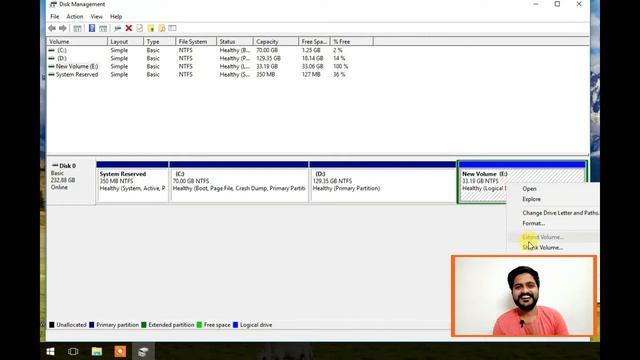Screen dimensions: 640x360
Task: Click the 33.06 GB free space cell
Action: click(x=312, y=66)
